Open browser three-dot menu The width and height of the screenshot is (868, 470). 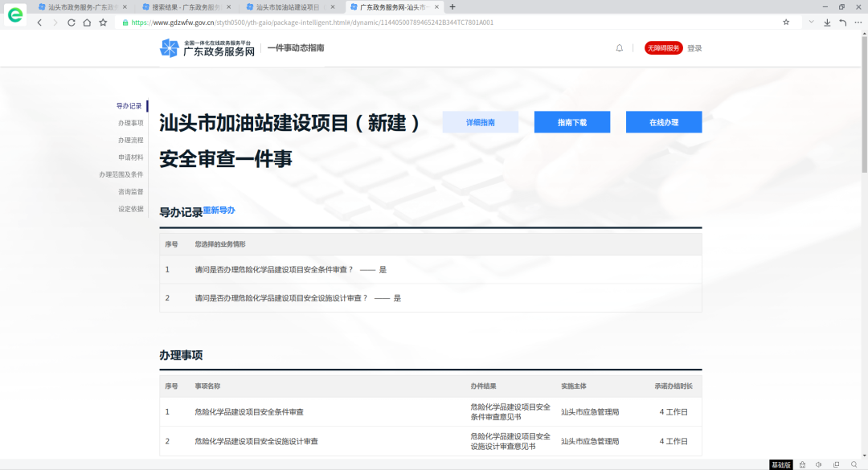click(858, 22)
